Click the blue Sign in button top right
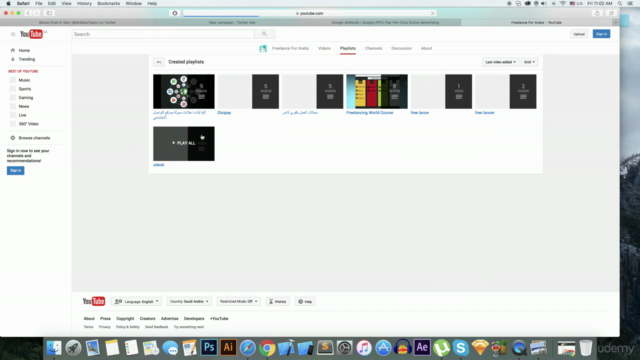Image resolution: width=640 pixels, height=360 pixels. click(x=601, y=34)
